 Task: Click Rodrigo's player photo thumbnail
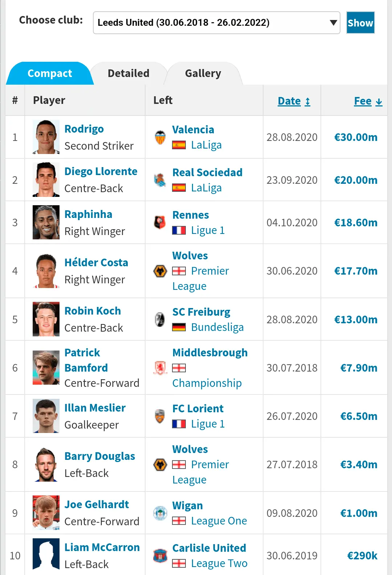coord(46,137)
